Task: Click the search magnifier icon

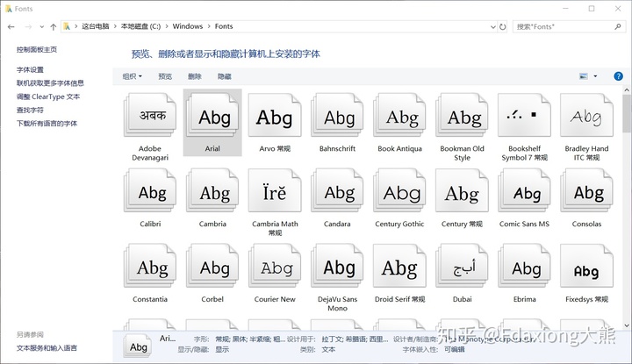Action: pyautogui.click(x=617, y=26)
